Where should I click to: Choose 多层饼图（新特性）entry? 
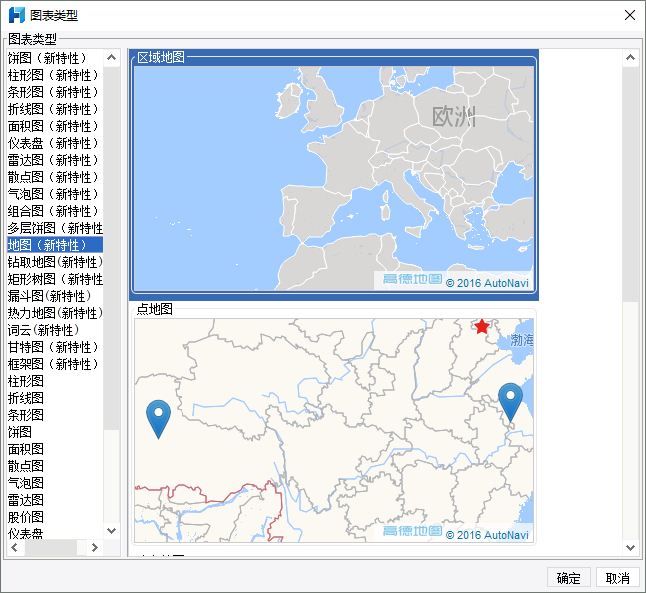click(55, 228)
